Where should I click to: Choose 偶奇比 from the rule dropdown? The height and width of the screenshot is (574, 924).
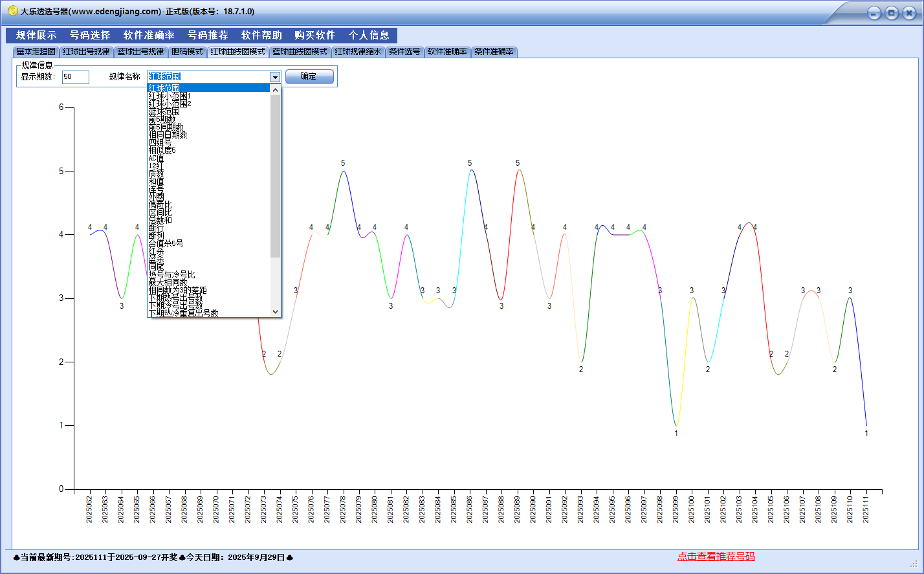pos(160,204)
